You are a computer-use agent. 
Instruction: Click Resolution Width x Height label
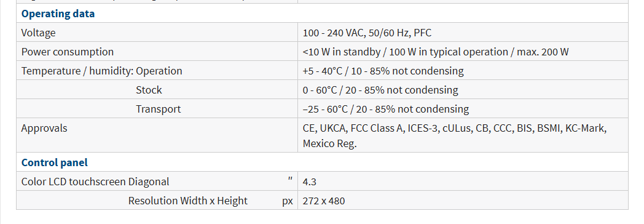(x=187, y=201)
